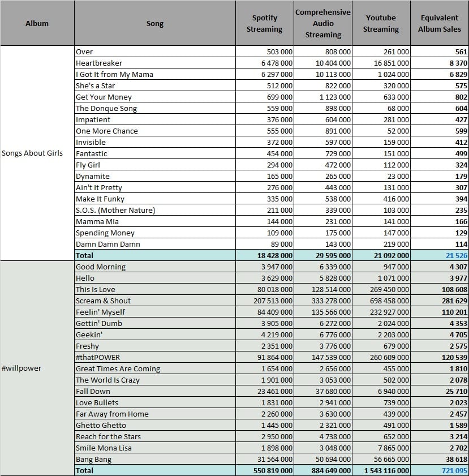Click Far Away from Home cell

[x=154, y=414]
